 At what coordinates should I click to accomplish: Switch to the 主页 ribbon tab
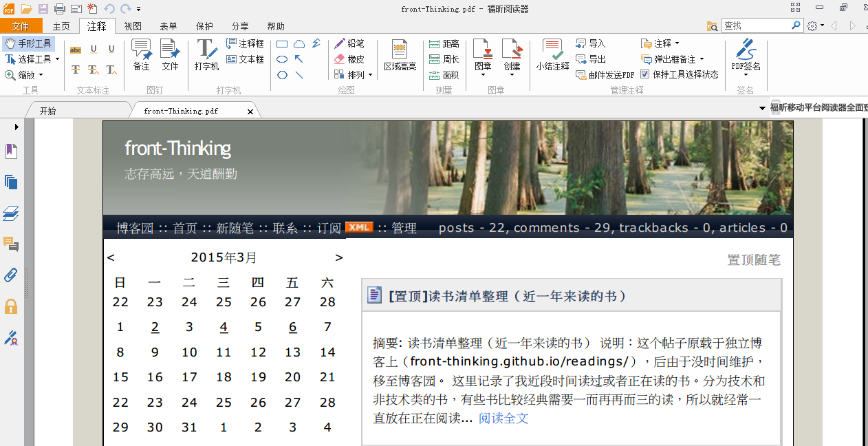click(61, 26)
